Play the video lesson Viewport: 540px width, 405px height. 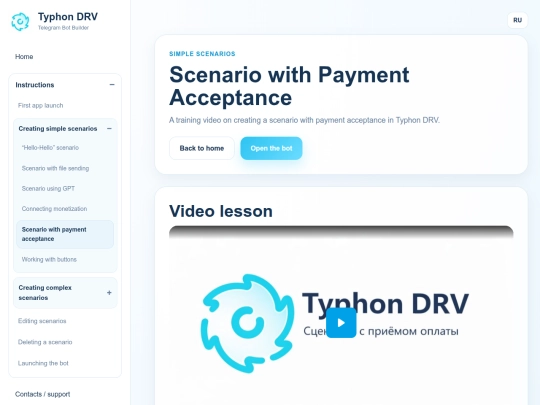click(x=341, y=323)
